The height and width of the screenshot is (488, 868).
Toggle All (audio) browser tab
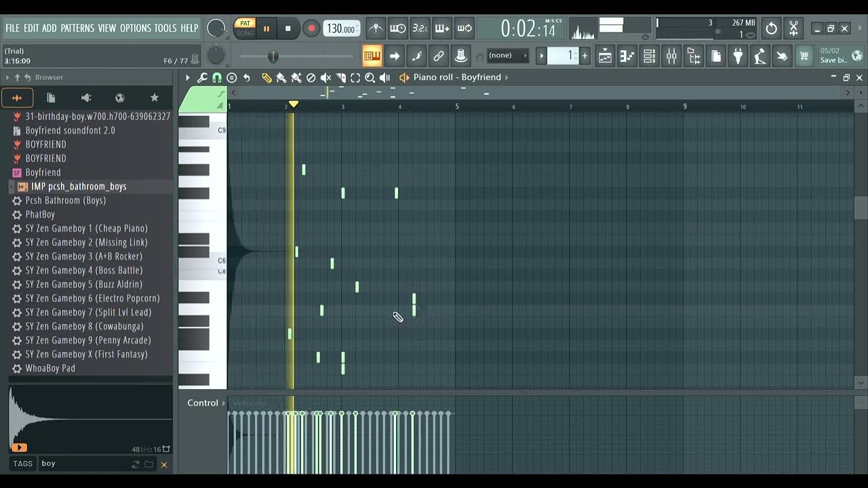pos(17,98)
